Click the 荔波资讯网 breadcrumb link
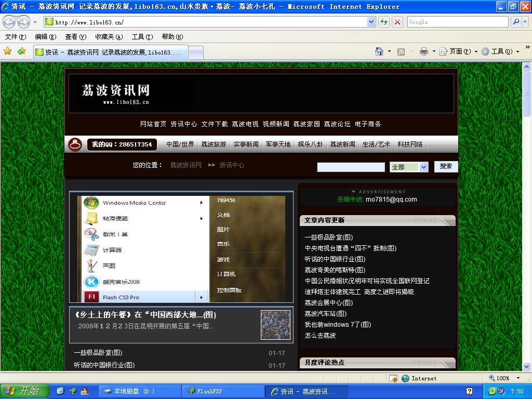 [x=185, y=165]
